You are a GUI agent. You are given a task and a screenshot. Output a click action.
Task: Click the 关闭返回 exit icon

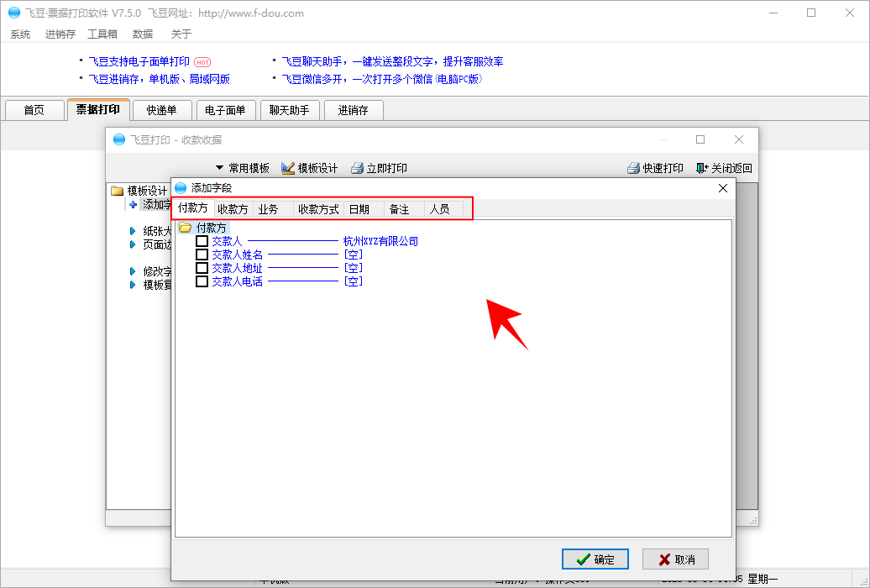[702, 168]
